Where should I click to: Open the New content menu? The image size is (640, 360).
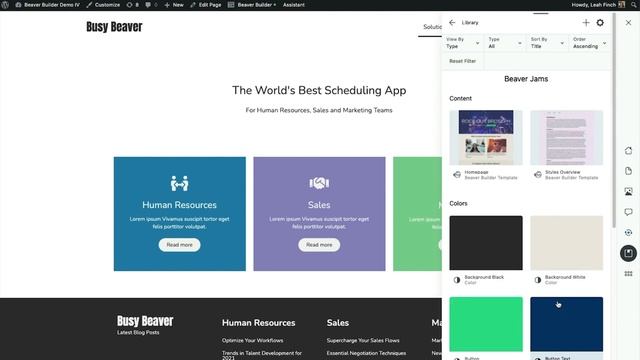[x=174, y=5]
